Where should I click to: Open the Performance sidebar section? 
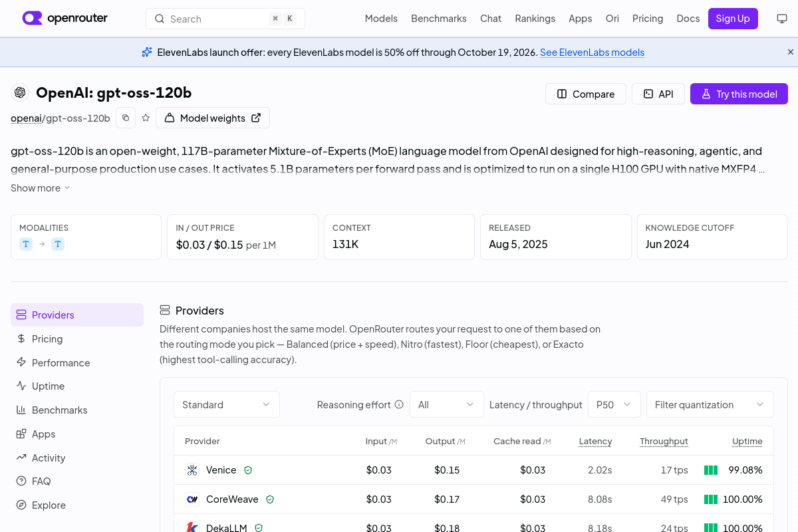pyautogui.click(x=77, y=363)
